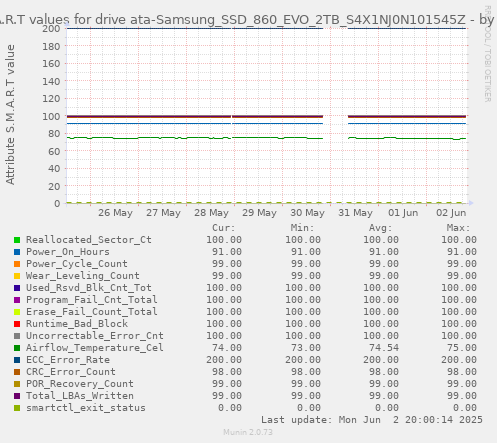Image resolution: width=497 pixels, height=443 pixels.
Task: Select the CRC_Error_Count legend label
Action: [71, 372]
